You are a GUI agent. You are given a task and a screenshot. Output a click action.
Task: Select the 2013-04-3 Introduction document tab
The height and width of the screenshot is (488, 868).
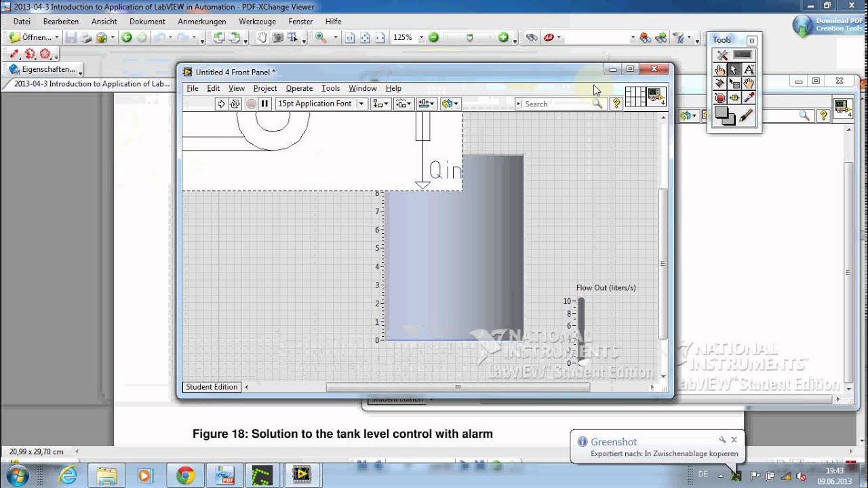pos(92,84)
